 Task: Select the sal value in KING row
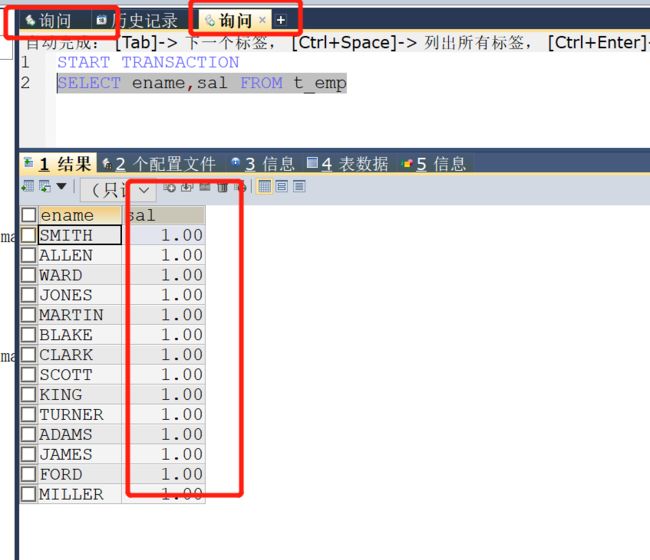coord(164,394)
